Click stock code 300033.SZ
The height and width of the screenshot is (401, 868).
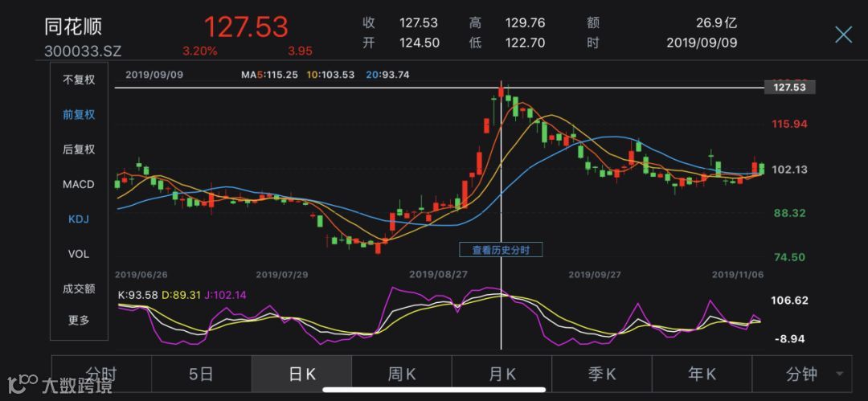click(83, 51)
